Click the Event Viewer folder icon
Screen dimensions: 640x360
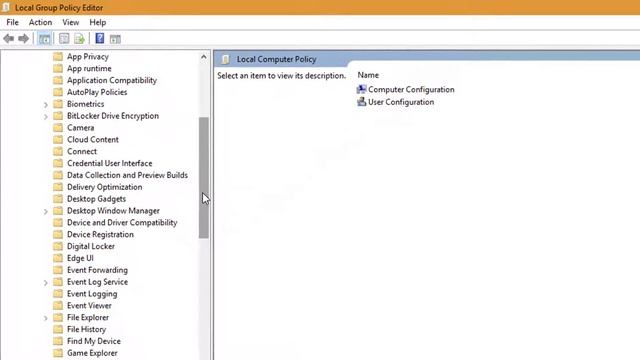(58, 305)
